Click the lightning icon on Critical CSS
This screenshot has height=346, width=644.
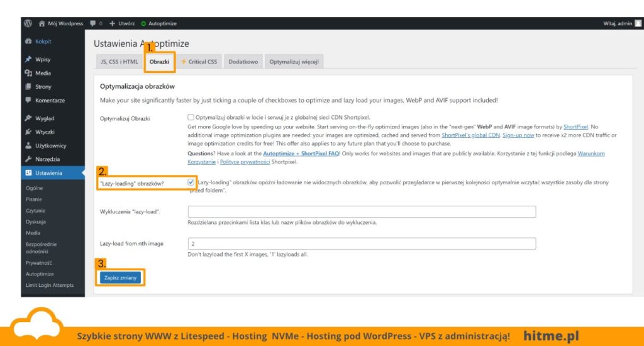pos(184,62)
